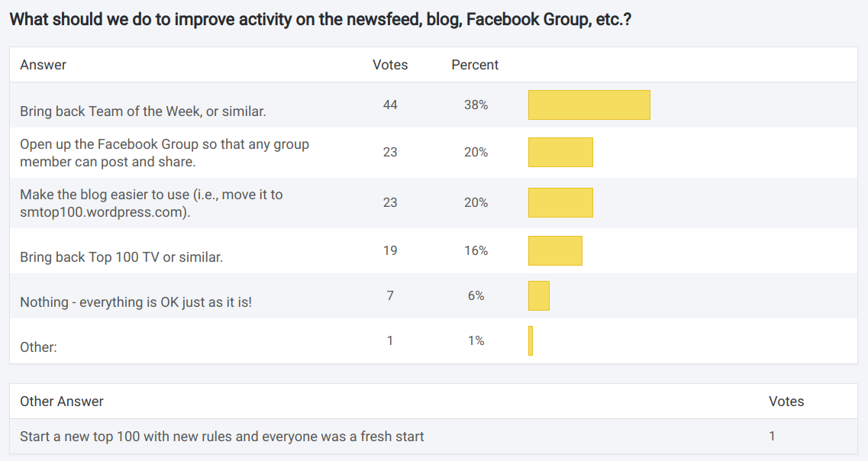
Task: Click 'Nothing - everything is OK' answer row
Action: click(136, 302)
